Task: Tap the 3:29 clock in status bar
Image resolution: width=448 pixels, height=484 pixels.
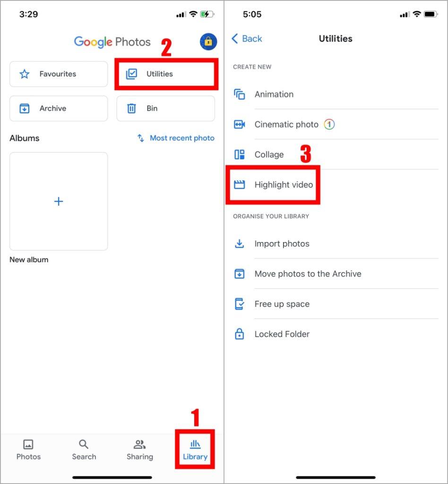Action: (28, 14)
